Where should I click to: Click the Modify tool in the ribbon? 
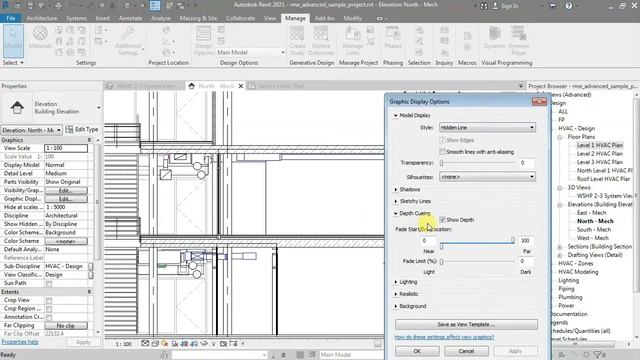coord(13,40)
